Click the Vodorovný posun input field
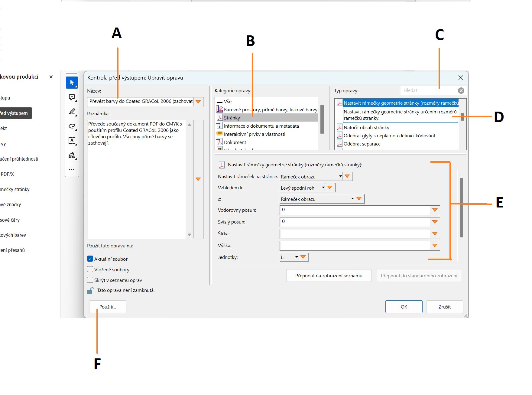 coord(355,210)
